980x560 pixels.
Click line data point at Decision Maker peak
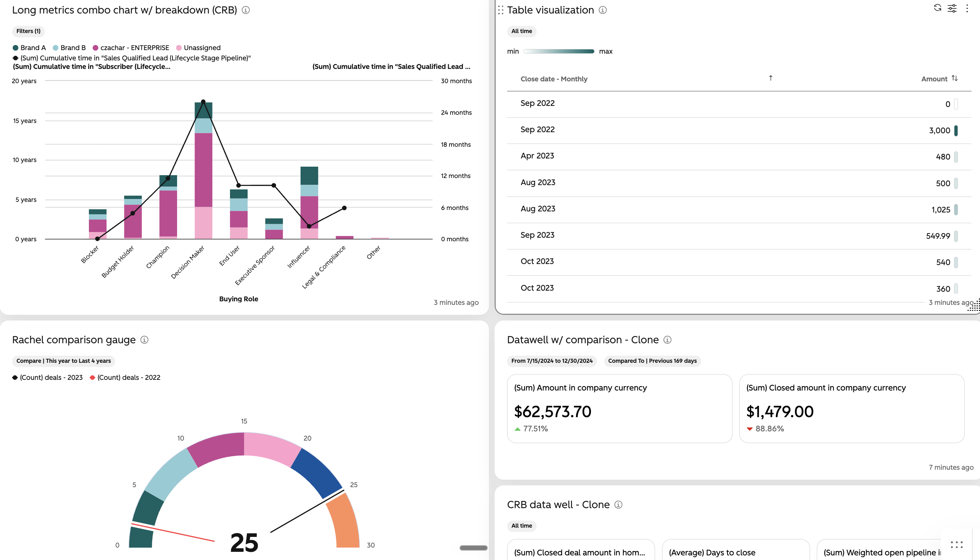pyautogui.click(x=203, y=102)
